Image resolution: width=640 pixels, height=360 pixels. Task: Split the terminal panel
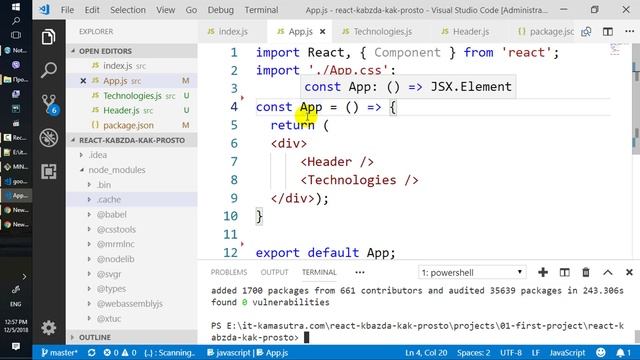564,272
